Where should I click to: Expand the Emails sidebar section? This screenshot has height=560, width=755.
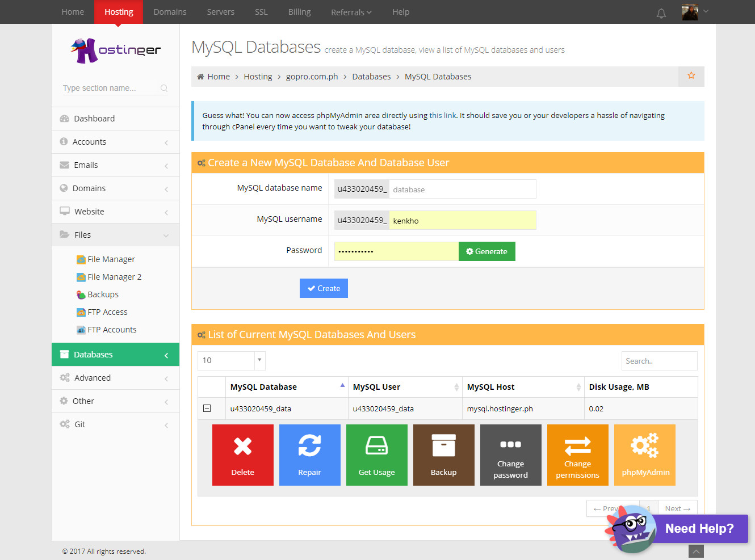(x=115, y=165)
